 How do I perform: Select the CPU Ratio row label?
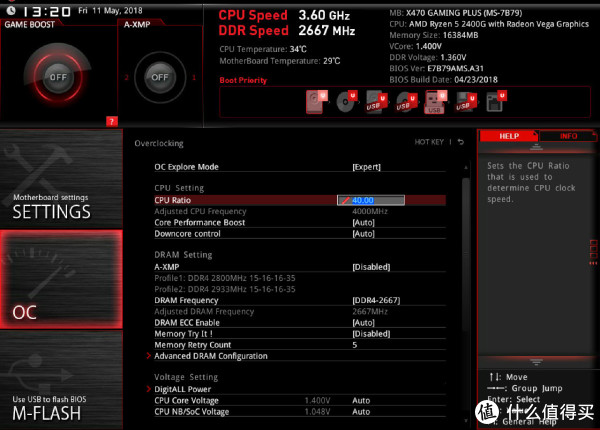pyautogui.click(x=172, y=200)
